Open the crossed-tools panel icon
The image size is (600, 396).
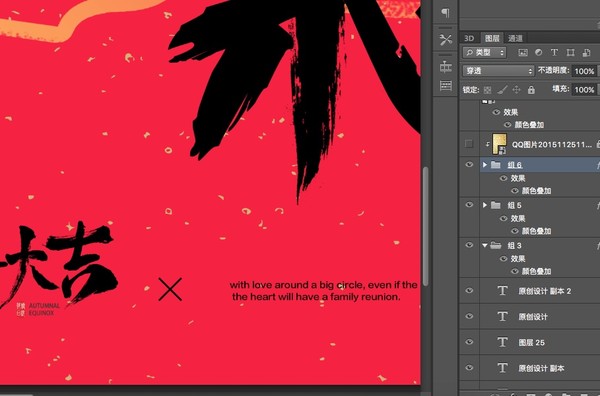pyautogui.click(x=445, y=39)
